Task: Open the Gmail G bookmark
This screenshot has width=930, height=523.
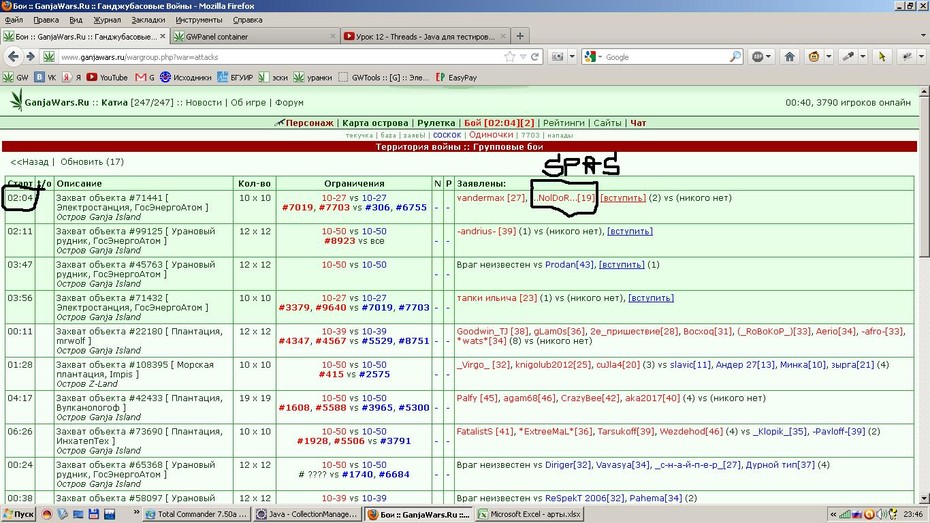Action: [x=145, y=77]
